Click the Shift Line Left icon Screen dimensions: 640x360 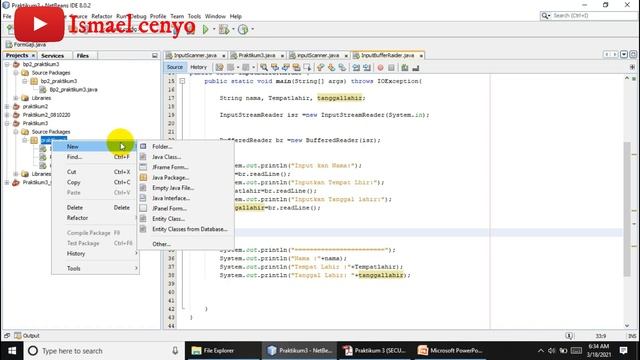click(356, 67)
